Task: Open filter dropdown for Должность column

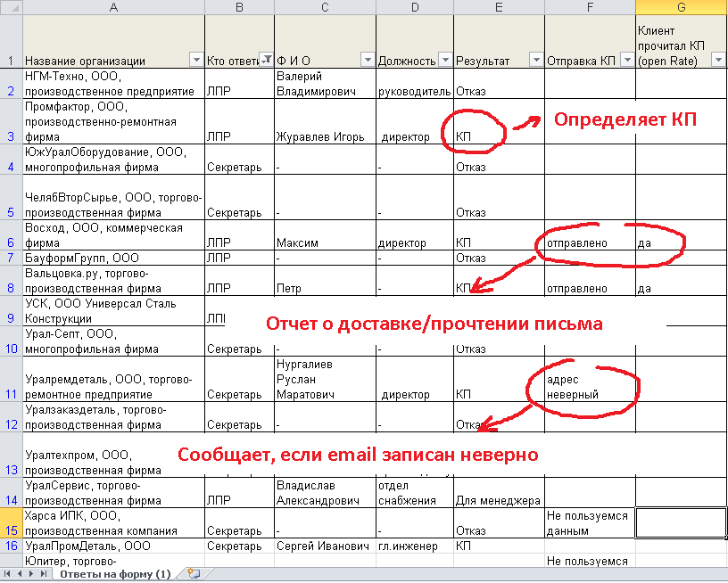Action: (x=445, y=60)
